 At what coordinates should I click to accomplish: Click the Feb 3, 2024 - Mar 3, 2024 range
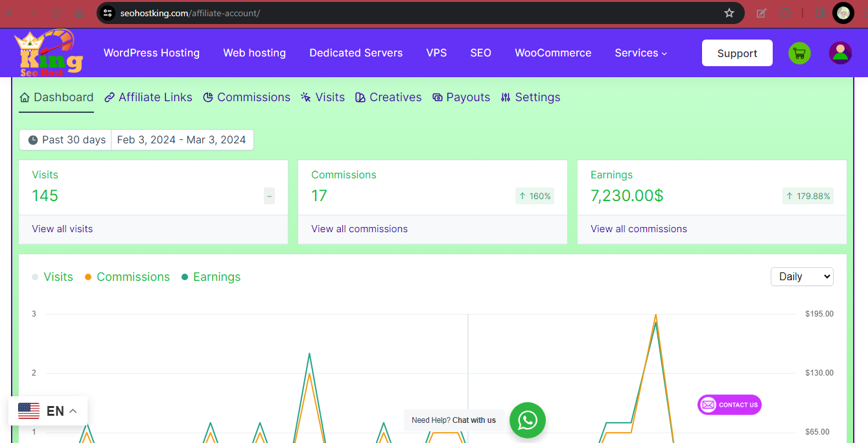tap(182, 140)
